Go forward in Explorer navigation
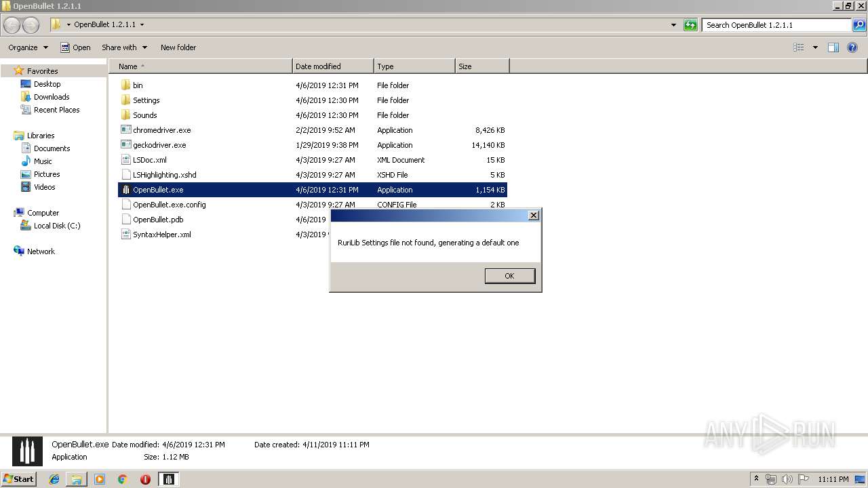Image resolution: width=868 pixels, height=488 pixels. (31, 25)
